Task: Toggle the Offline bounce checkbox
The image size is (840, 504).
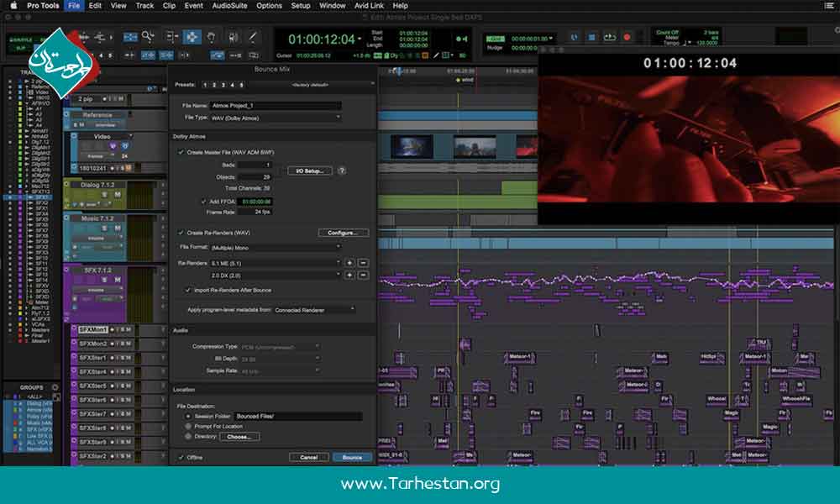Action: tap(181, 458)
